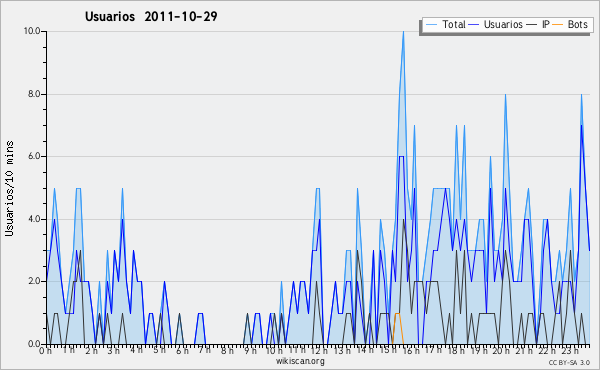
Task: Click the Total peak of 10 near 16 h
Action: (403, 32)
